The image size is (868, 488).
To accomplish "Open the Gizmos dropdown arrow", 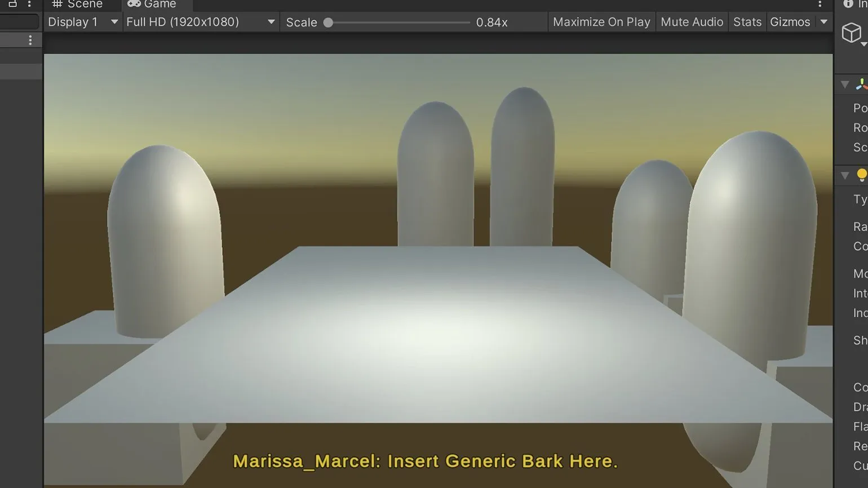I will (x=823, y=22).
